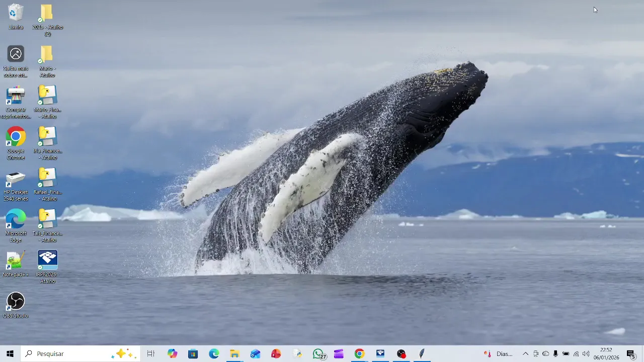
Task: Open the volume speaker tray icon
Action: tap(586, 354)
